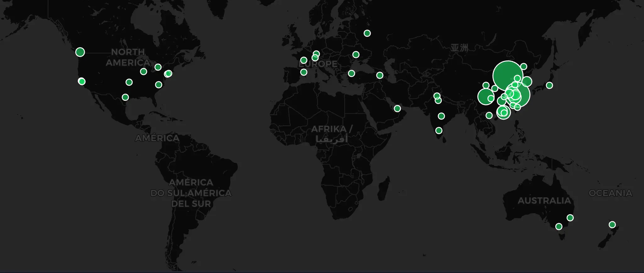Select the marker in Texas near the Gulf

tap(125, 97)
